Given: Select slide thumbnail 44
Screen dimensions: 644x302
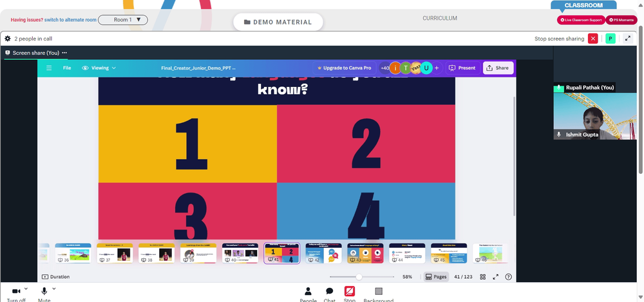Looking at the screenshot, I should coord(407,253).
